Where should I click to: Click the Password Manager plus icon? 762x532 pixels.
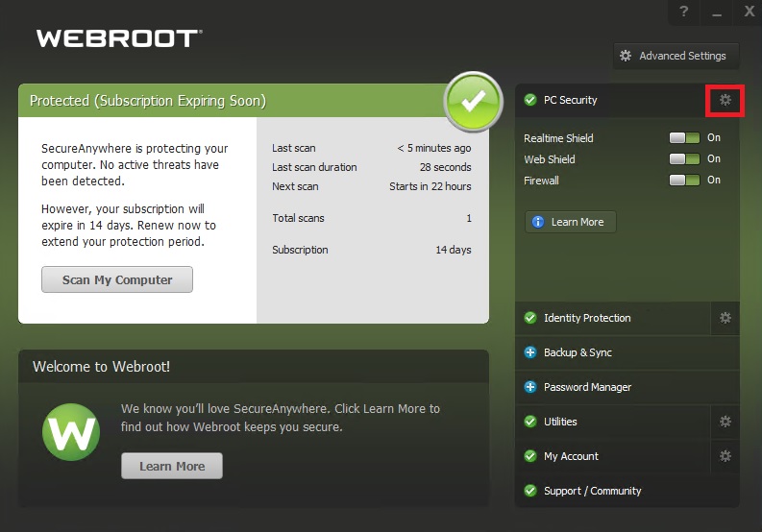530,387
